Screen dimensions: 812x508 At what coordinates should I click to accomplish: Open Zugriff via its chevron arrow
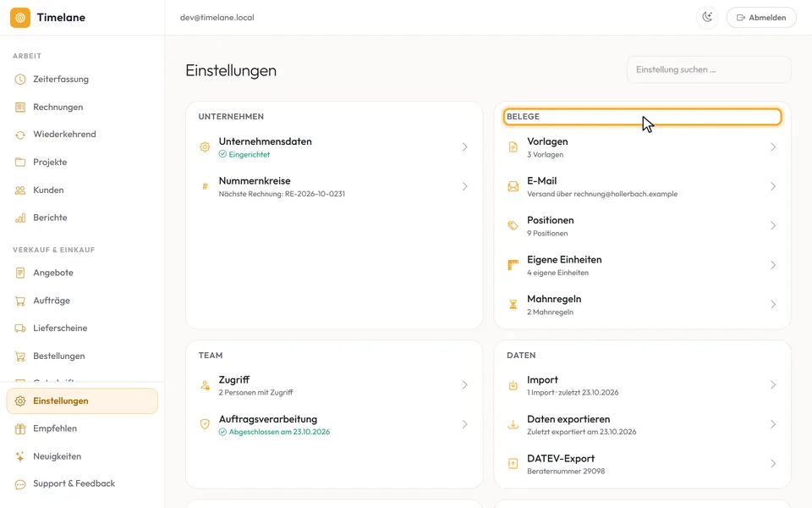point(465,385)
